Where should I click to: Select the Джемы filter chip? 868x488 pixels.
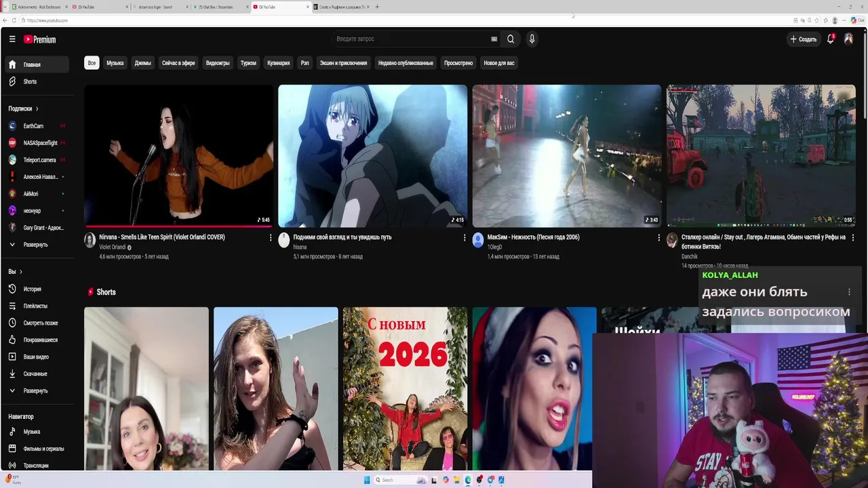pyautogui.click(x=143, y=63)
